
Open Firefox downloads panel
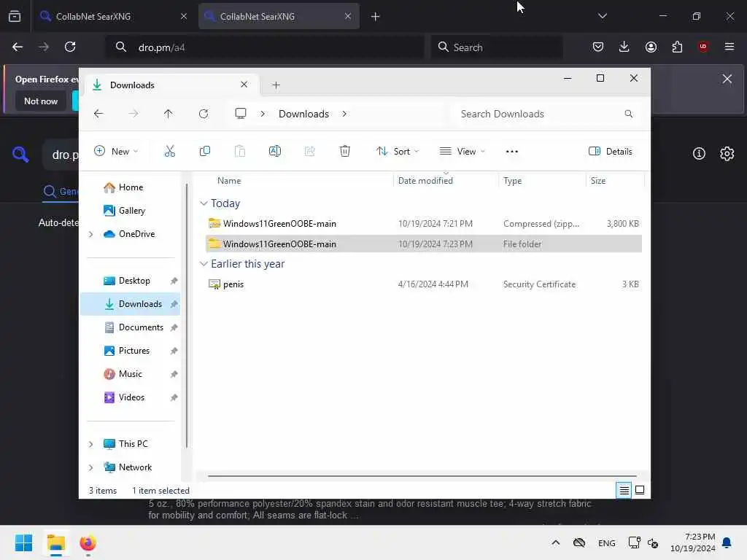624,47
